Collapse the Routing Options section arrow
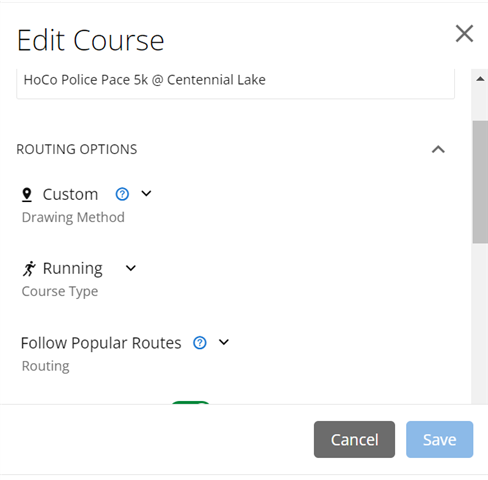488x480 pixels. click(x=438, y=149)
